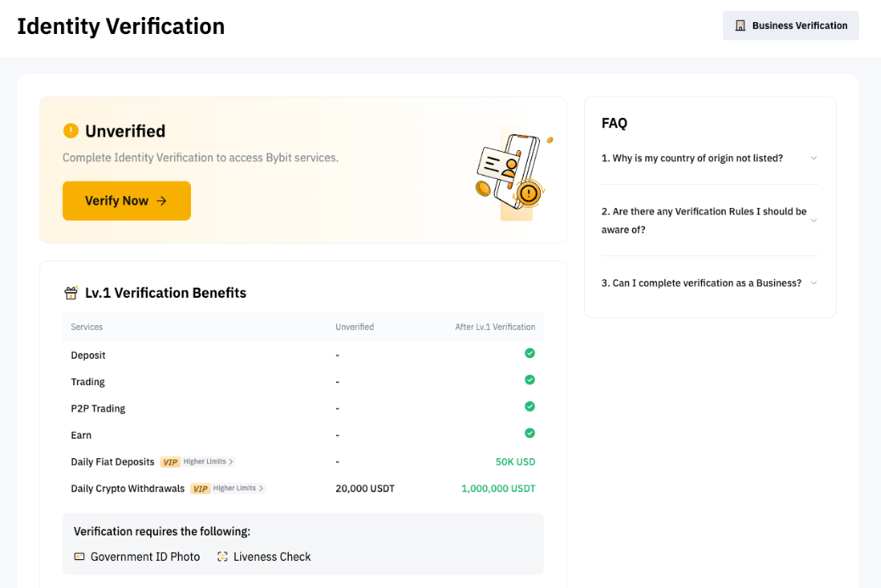Expand FAQ about country of origin
Image resolution: width=881 pixels, height=588 pixels.
click(x=710, y=159)
